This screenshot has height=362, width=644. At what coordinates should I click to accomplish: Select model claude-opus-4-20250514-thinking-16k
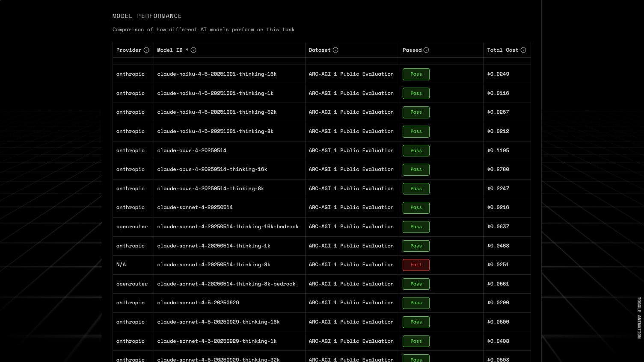click(x=212, y=169)
